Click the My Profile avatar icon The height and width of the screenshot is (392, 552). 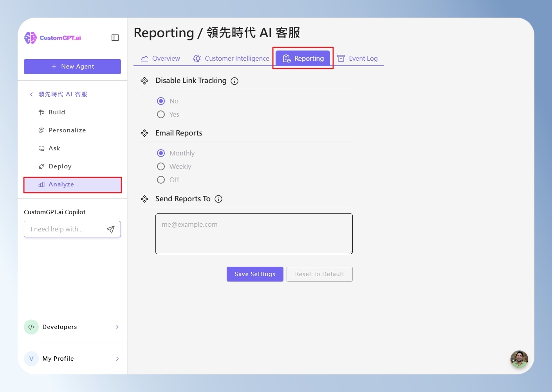click(x=31, y=359)
